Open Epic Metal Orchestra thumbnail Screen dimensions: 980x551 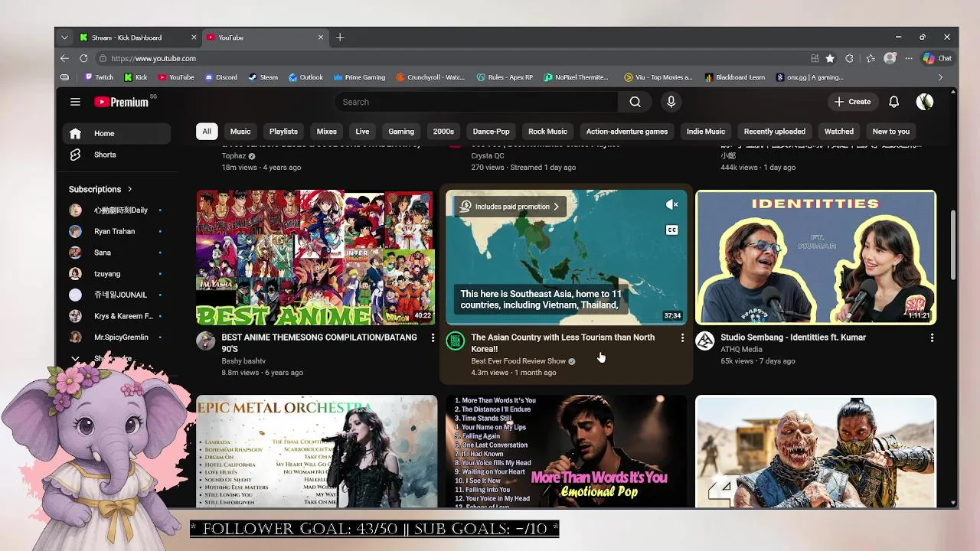tap(316, 452)
